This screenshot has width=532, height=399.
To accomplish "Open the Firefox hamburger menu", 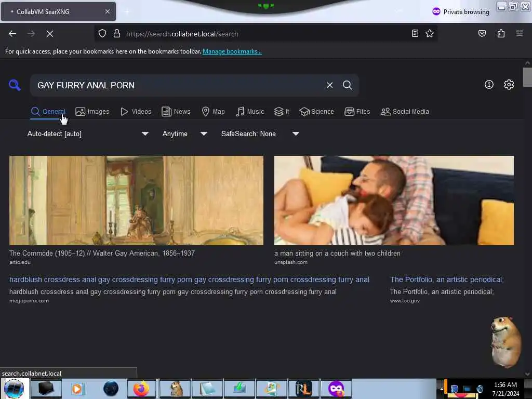I will (519, 33).
